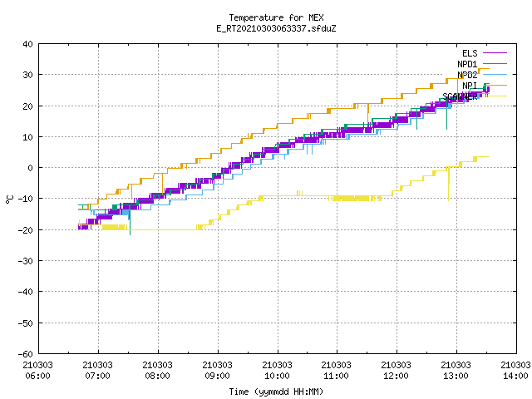This screenshot has height=399, width=532.
Task: Click the NPD2 legend label
Action: pos(467,75)
